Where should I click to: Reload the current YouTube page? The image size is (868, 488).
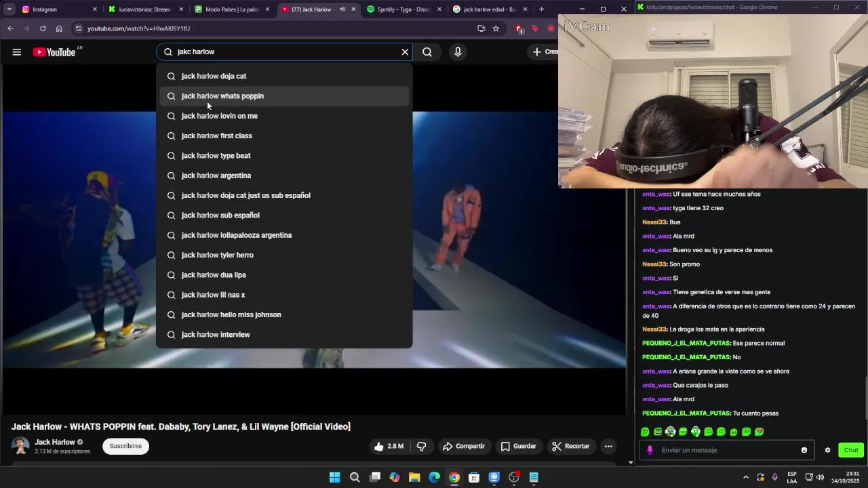click(x=43, y=28)
